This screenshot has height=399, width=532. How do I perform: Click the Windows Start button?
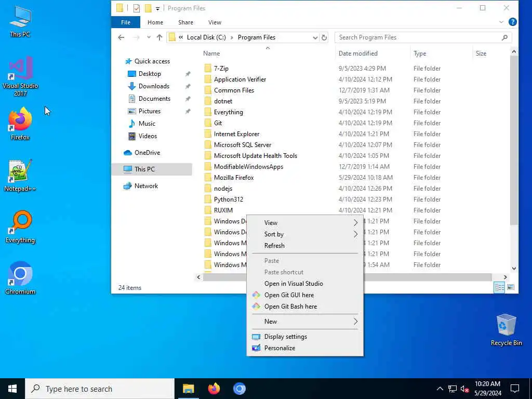12,389
